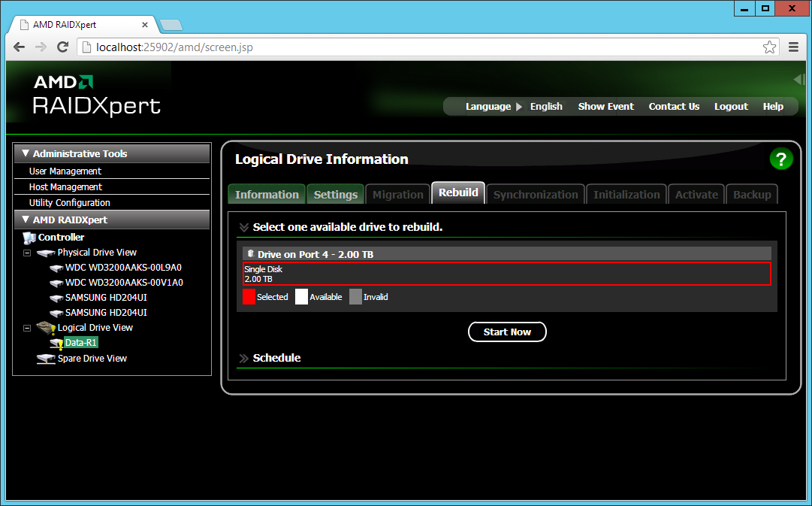Select the Single Disk 2.00 TB drive box
Screen dimensions: 812x506
tap(507, 274)
